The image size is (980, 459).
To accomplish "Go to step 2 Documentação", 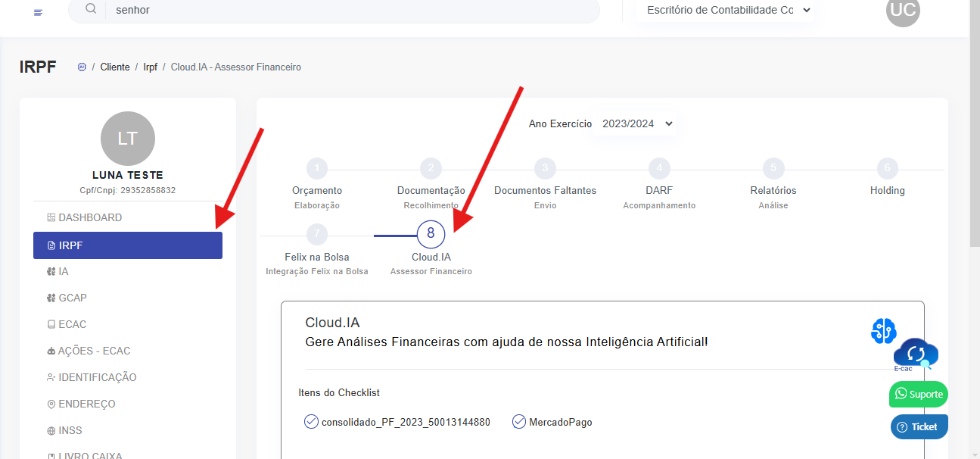I will (431, 168).
